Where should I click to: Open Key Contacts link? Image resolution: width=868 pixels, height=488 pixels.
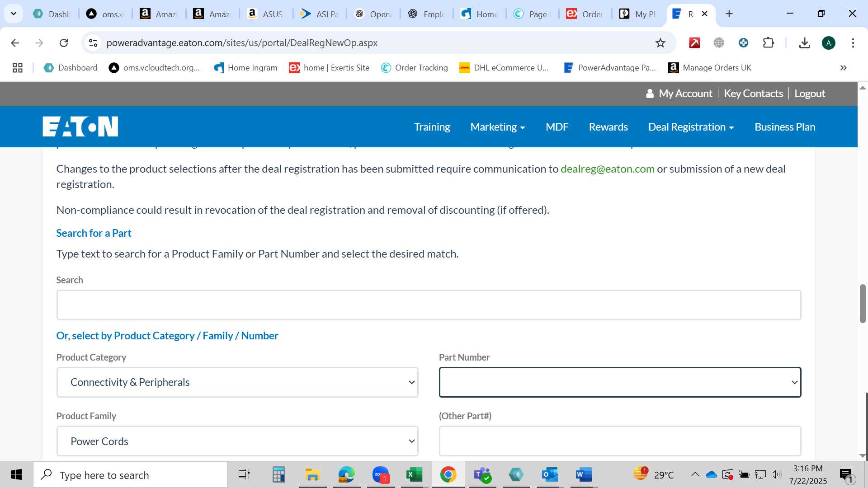753,94
